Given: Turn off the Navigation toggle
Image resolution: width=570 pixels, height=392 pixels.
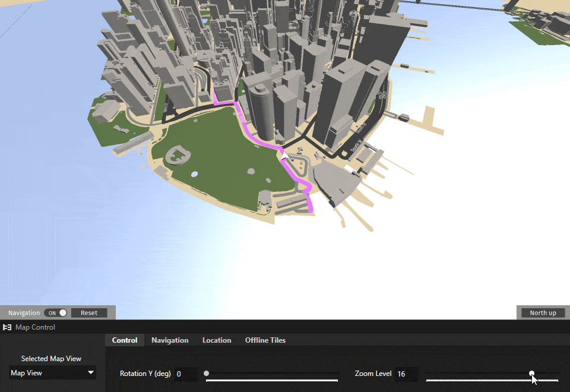Looking at the screenshot, I should [x=56, y=312].
